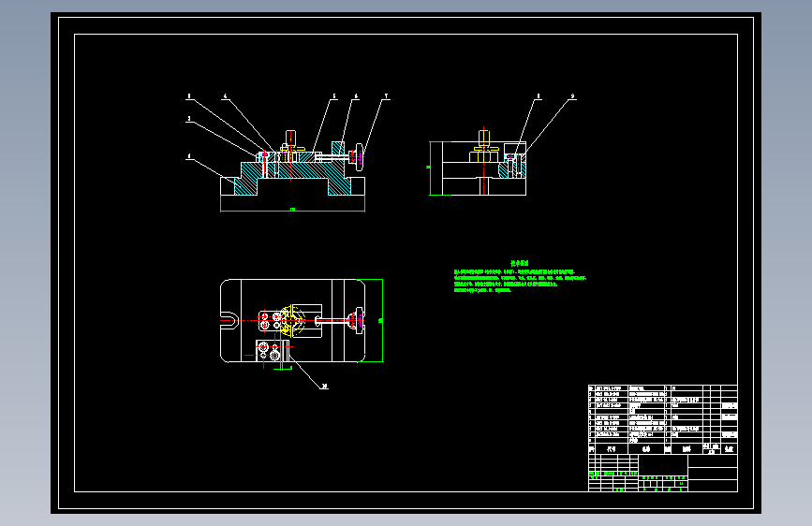Select part balloon 7 above the front view
Screen dimensions: 812x526
tap(386, 96)
